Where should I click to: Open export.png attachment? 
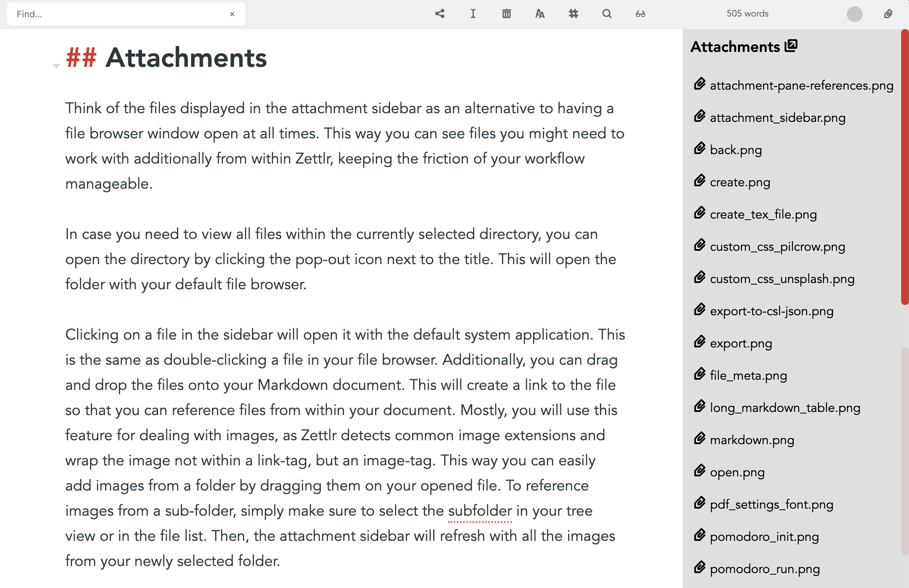point(741,343)
